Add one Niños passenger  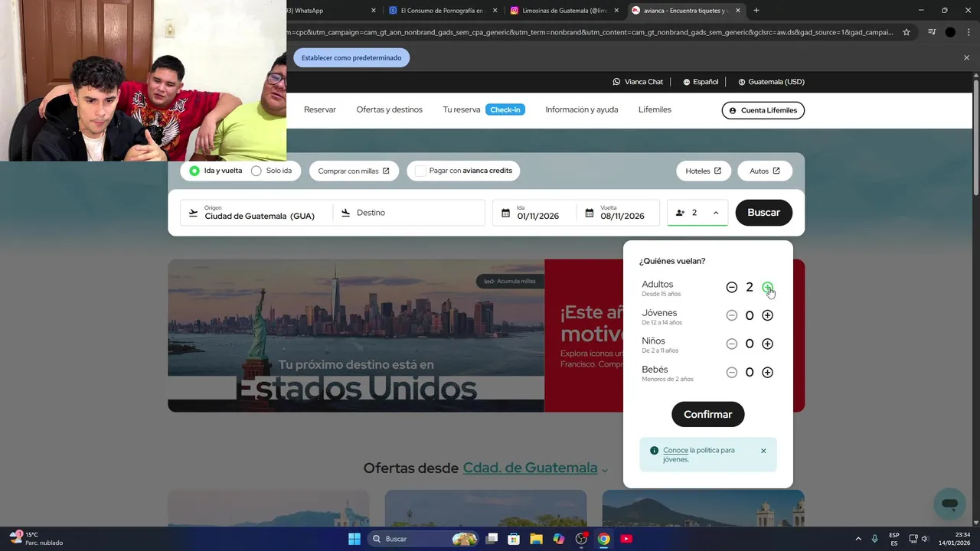click(767, 344)
